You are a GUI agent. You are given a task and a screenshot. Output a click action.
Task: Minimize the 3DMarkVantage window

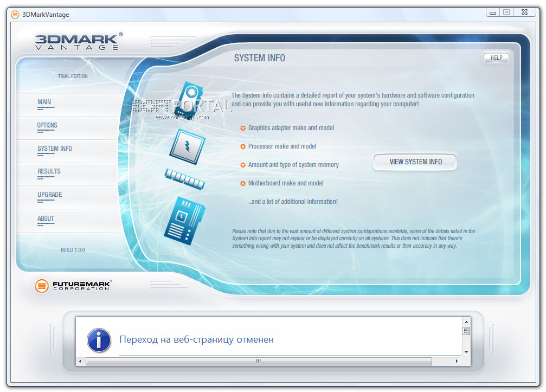pos(493,12)
